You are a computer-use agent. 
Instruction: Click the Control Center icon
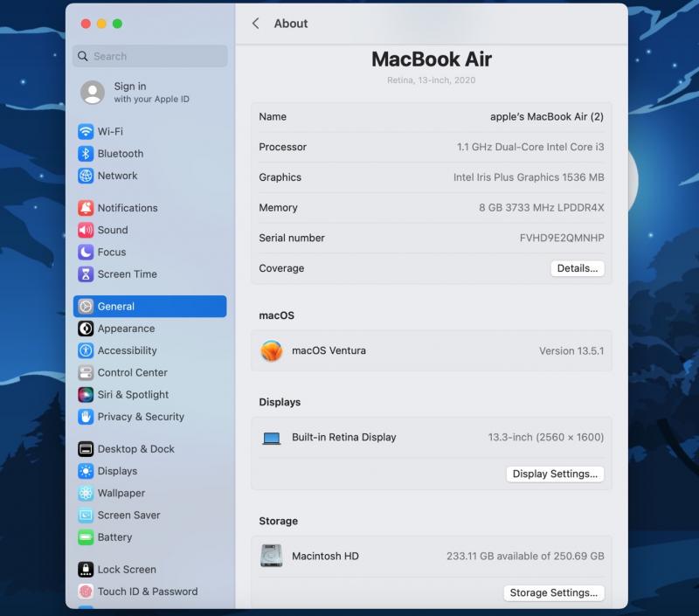pyautogui.click(x=86, y=372)
